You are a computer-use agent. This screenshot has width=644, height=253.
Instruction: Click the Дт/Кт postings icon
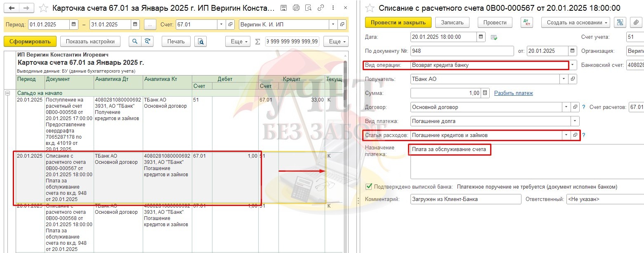526,22
